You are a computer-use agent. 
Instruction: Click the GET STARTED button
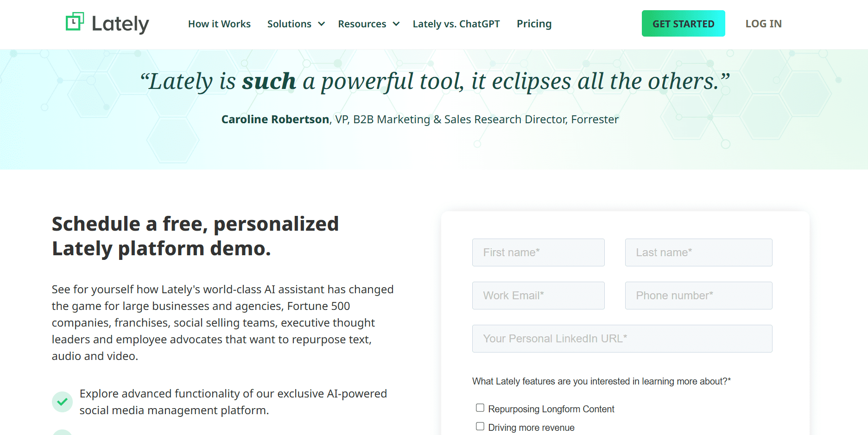click(683, 23)
